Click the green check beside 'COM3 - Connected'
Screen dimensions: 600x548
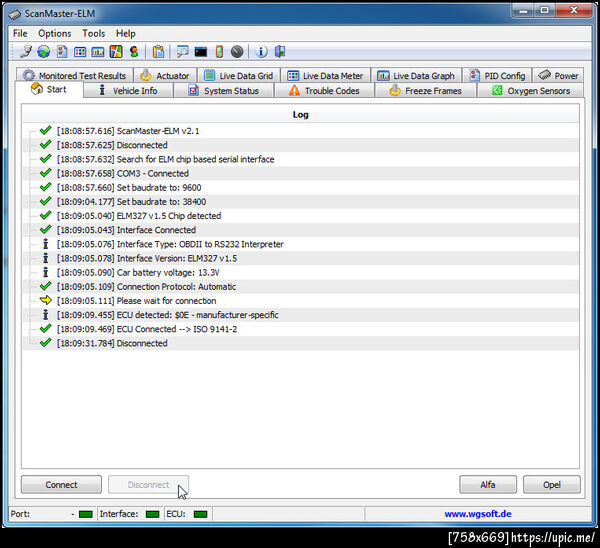click(46, 173)
